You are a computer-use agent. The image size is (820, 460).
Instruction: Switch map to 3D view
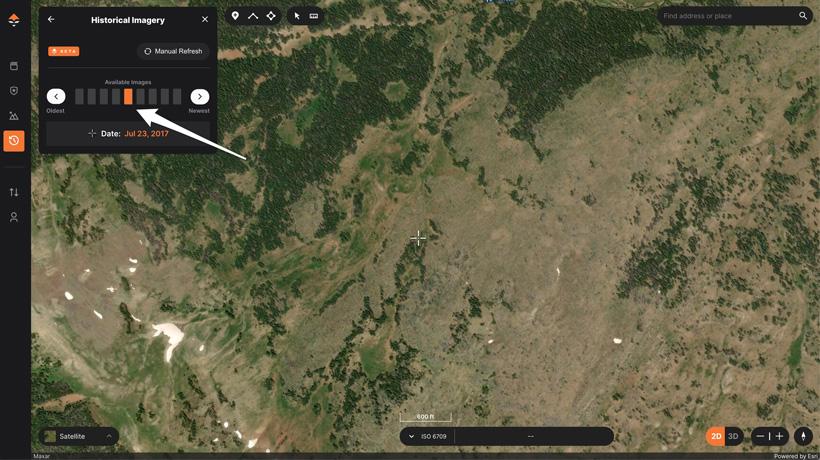[x=733, y=436]
